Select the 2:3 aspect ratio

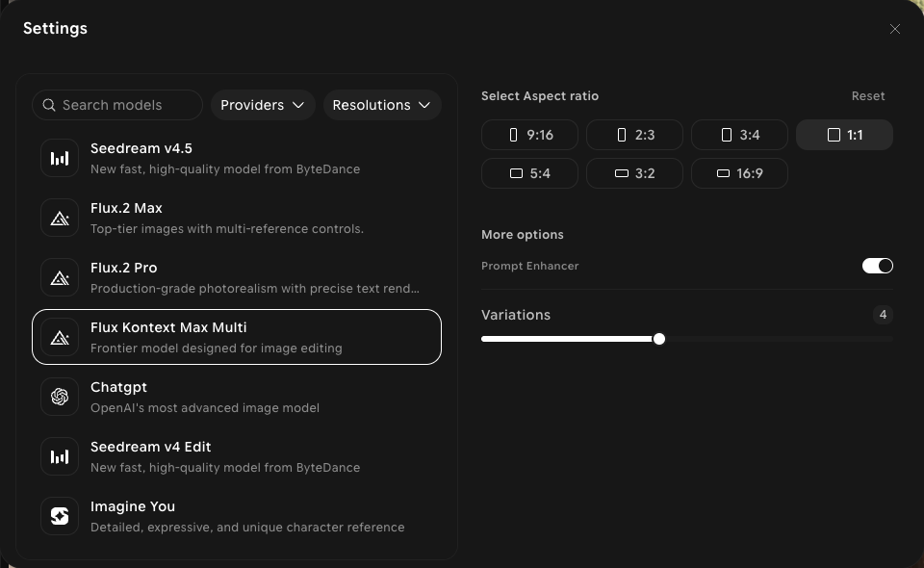[634, 135]
